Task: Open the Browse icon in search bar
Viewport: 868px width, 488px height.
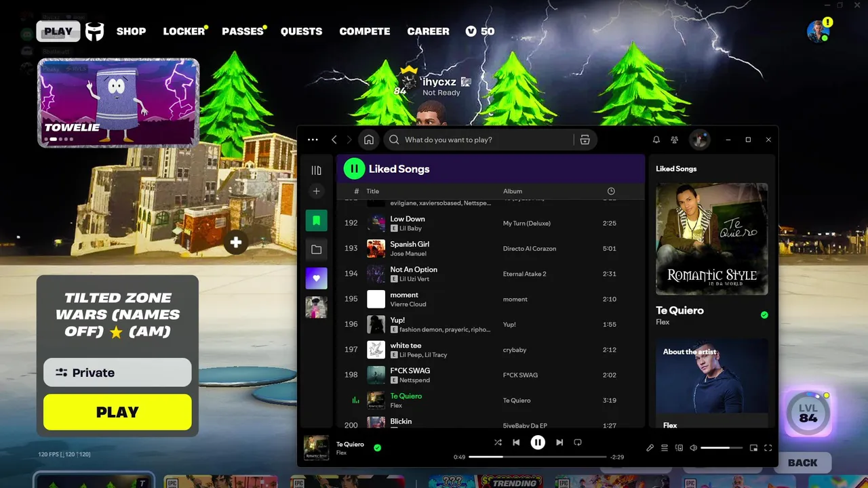Action: 585,140
